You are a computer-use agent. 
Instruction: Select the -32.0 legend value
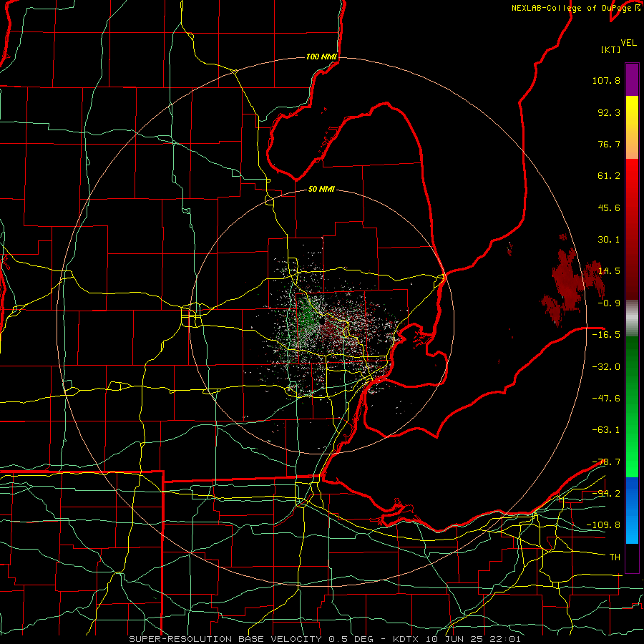tap(606, 367)
